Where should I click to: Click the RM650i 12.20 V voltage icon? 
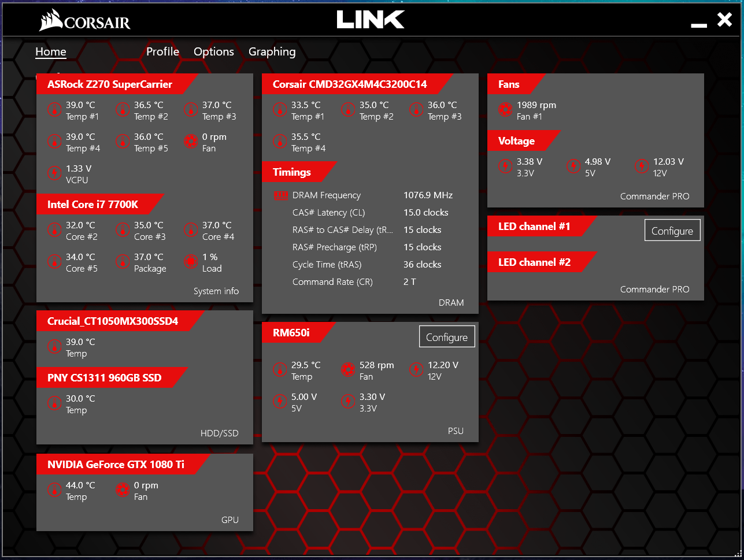416,370
